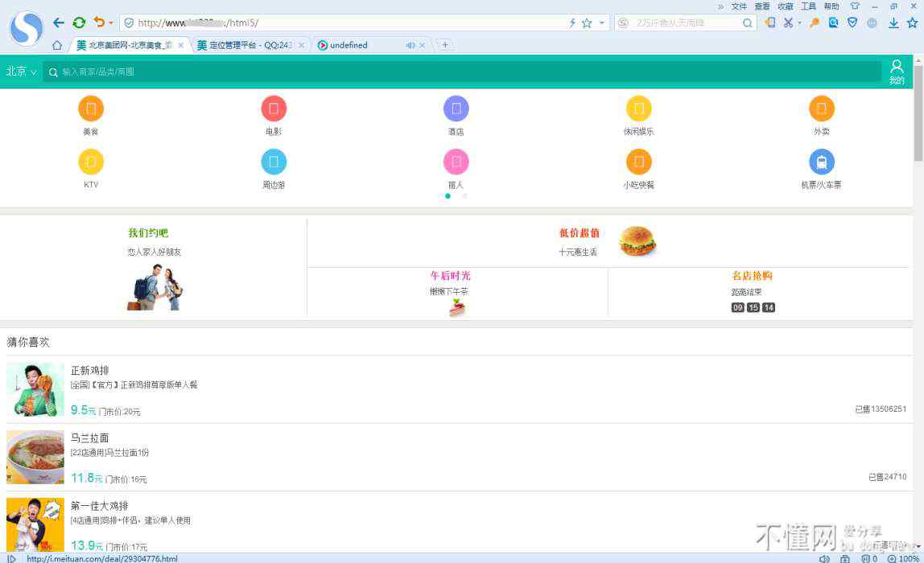The width and height of the screenshot is (924, 563).
Task: Open the 美食 food category icon
Action: click(91, 109)
